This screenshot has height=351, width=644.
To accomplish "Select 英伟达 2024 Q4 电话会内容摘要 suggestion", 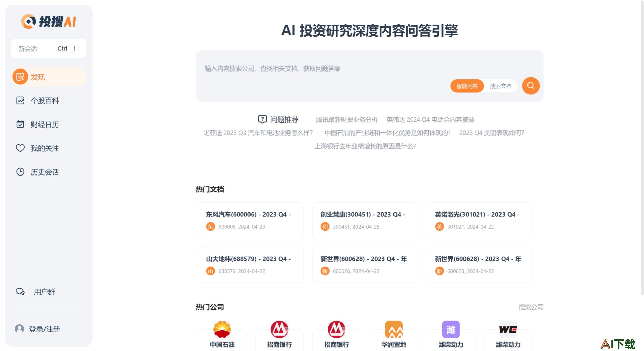I will [430, 119].
